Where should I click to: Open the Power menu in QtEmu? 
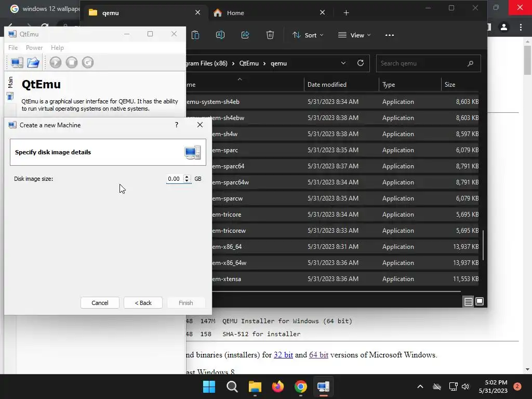click(34, 48)
